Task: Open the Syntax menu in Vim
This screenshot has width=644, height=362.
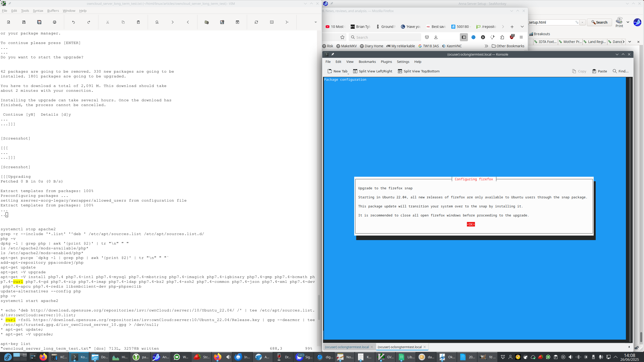Action: click(x=38, y=11)
